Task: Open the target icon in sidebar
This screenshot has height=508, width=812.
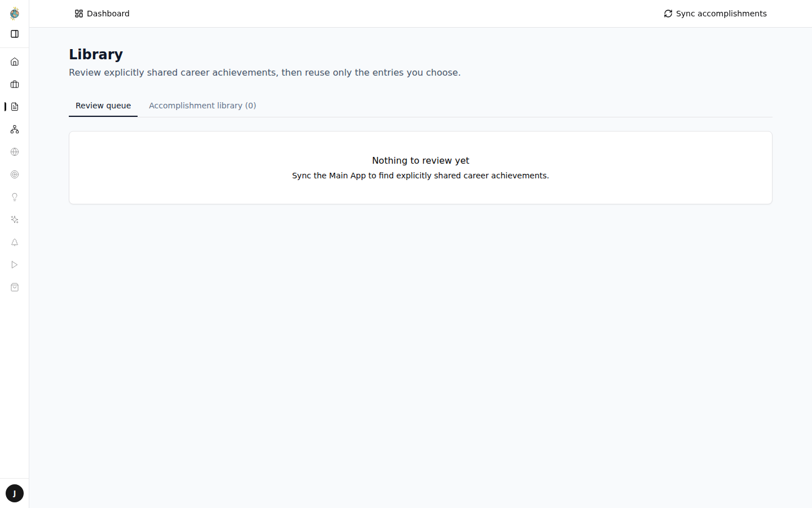Action: 15,174
